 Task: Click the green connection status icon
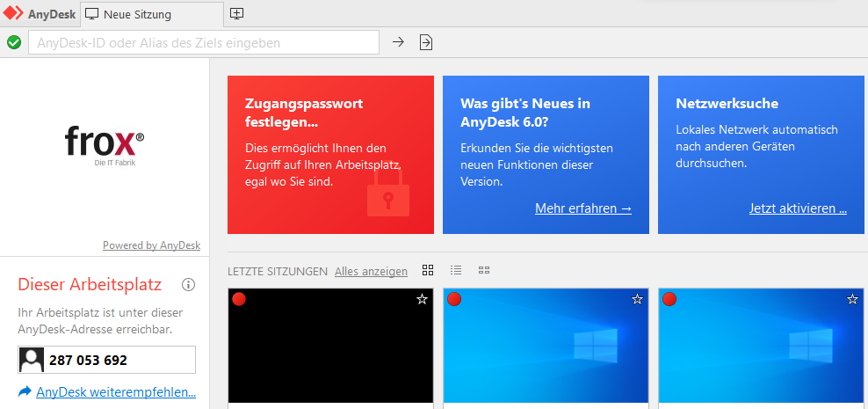[x=14, y=42]
